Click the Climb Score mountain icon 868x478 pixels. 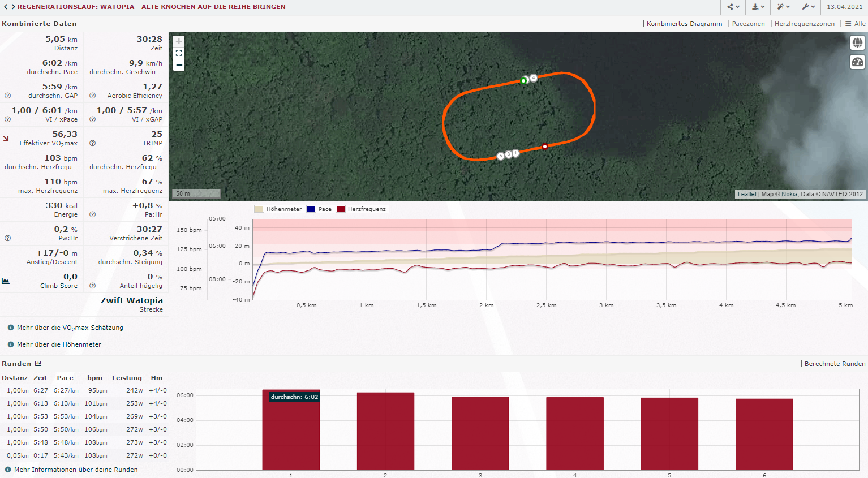(x=6, y=281)
